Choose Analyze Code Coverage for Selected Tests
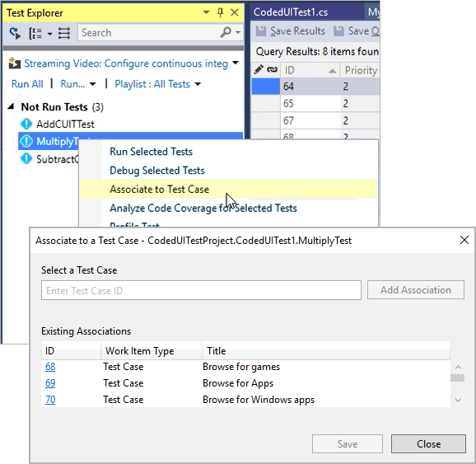476x464 pixels. [x=203, y=209]
